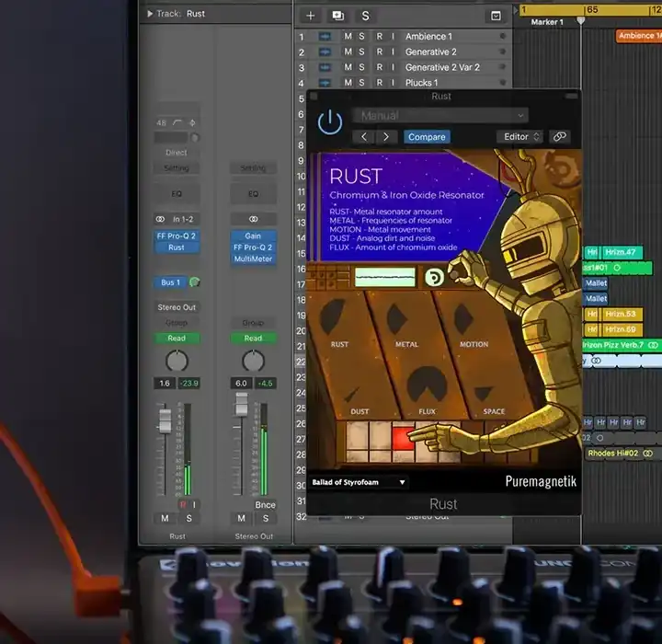Open the FF Pro-Q 2 plugin on Rust channel
This screenshot has height=644, width=662.
click(x=176, y=236)
